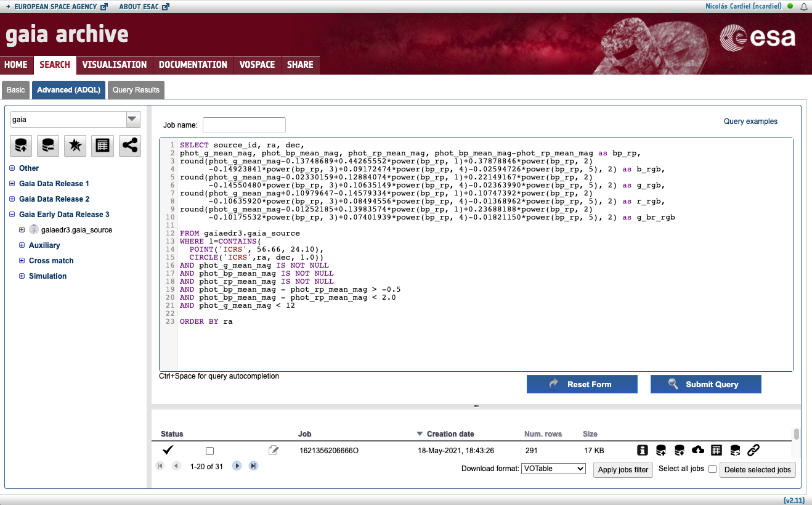Click the ESA logo
The height and width of the screenshot is (505, 812).
click(758, 38)
